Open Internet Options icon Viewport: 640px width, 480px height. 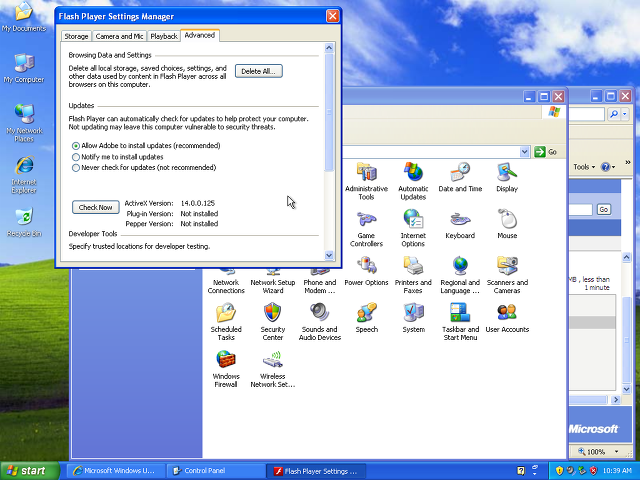pyautogui.click(x=413, y=228)
